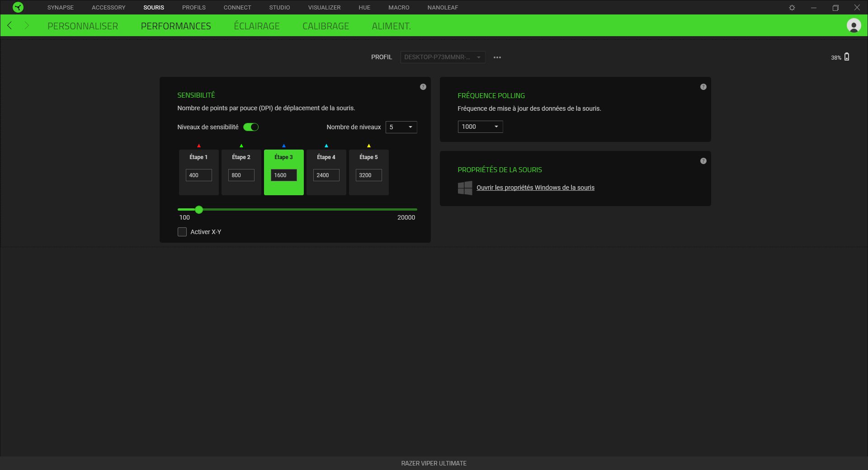Click the DPI slider handle
The image size is (868, 470).
point(199,210)
